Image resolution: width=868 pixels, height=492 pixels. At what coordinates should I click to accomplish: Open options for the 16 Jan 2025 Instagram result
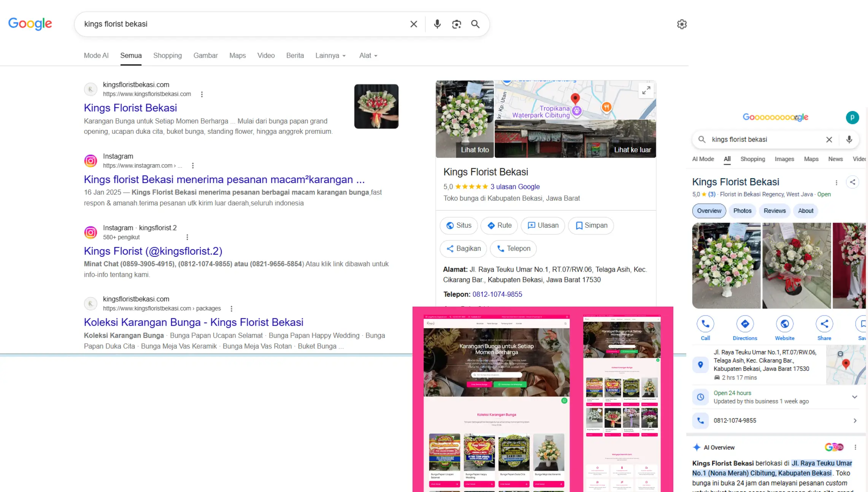(193, 166)
